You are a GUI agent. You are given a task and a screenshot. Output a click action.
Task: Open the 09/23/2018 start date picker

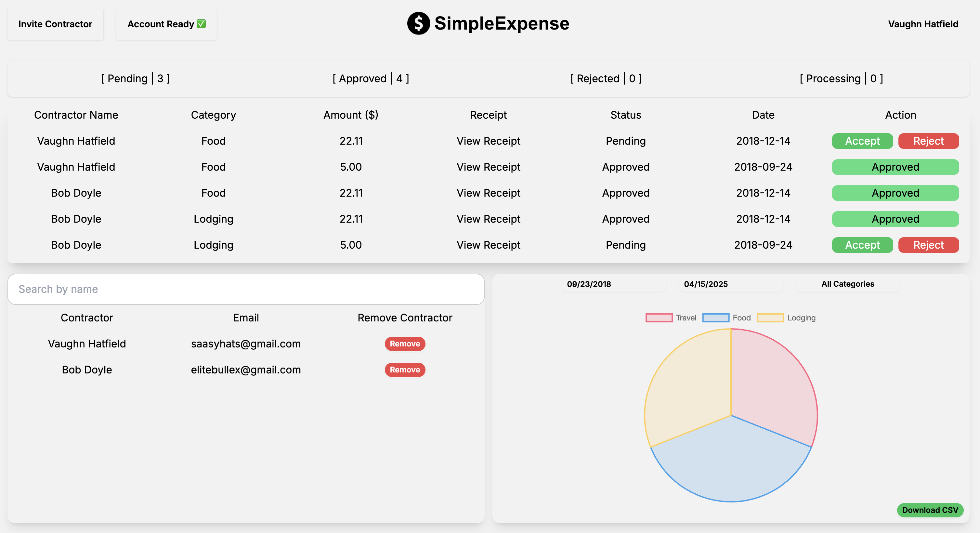[x=613, y=284]
